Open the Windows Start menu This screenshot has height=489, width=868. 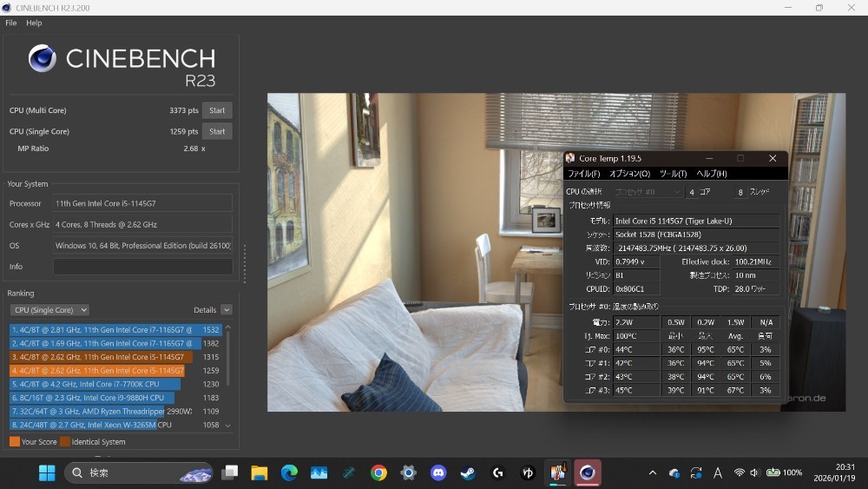point(47,472)
